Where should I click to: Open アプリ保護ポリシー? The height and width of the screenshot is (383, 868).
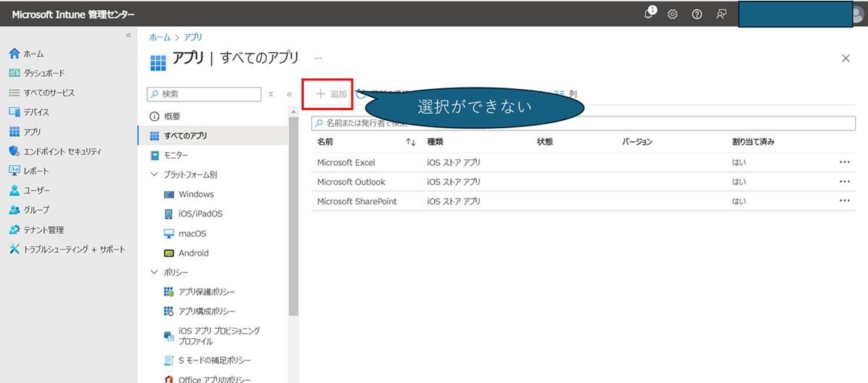tap(207, 292)
